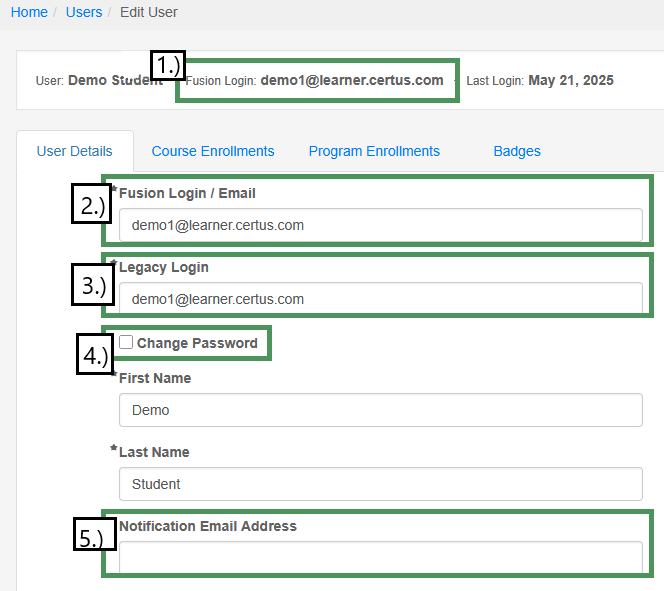Click the Legacy Login field label
The image size is (664, 591).
pos(164,268)
